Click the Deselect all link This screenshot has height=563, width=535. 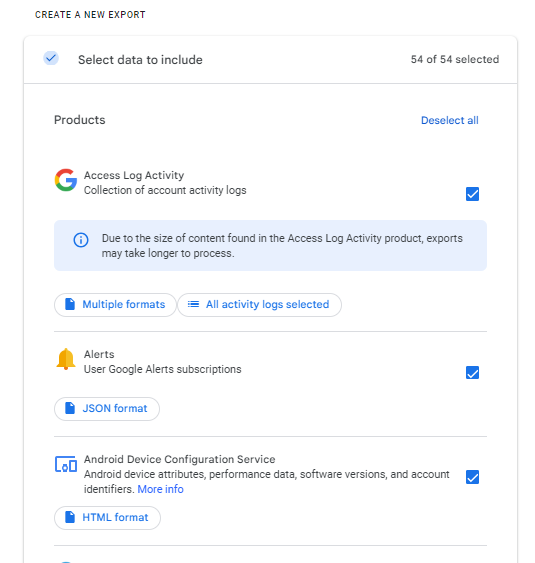[x=450, y=120]
